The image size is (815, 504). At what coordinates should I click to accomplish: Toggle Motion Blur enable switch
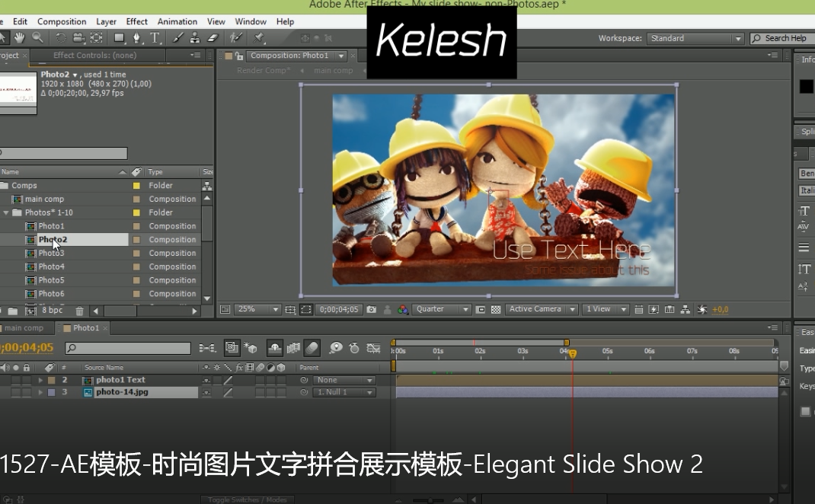coord(312,348)
